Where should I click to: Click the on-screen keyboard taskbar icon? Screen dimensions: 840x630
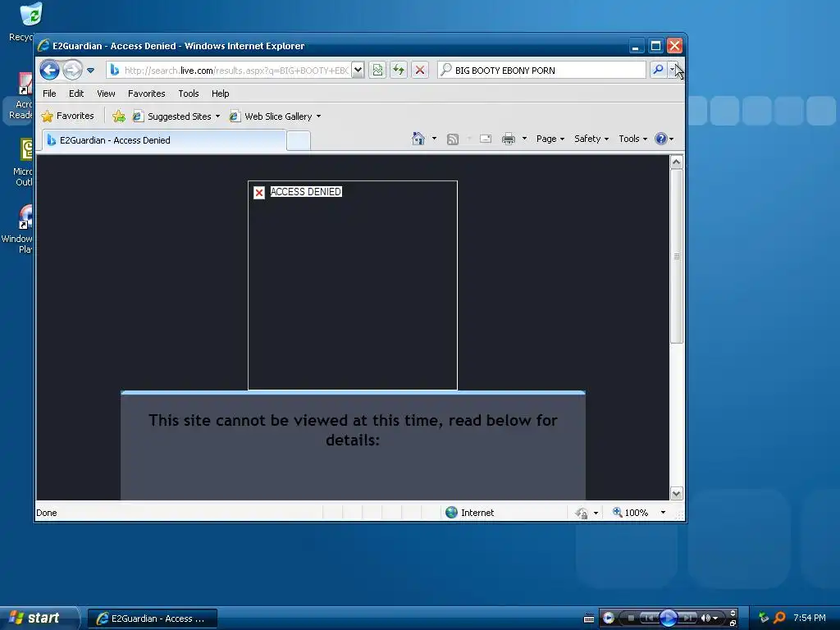click(589, 619)
